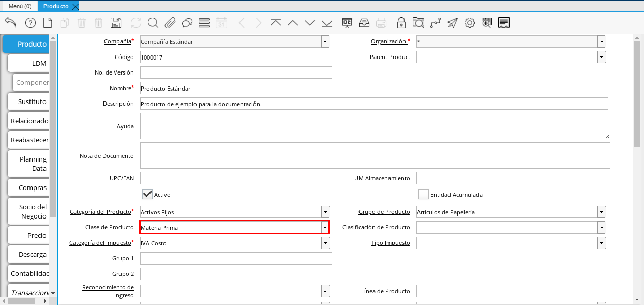Click the Tipo Impuesto label link
Viewport: 644px width, 305px height.
(391, 243)
